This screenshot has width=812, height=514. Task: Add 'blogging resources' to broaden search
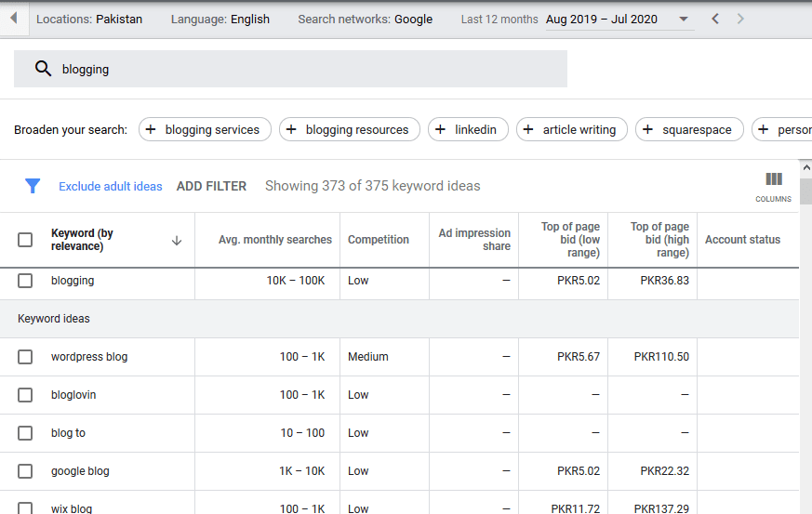[x=350, y=129]
